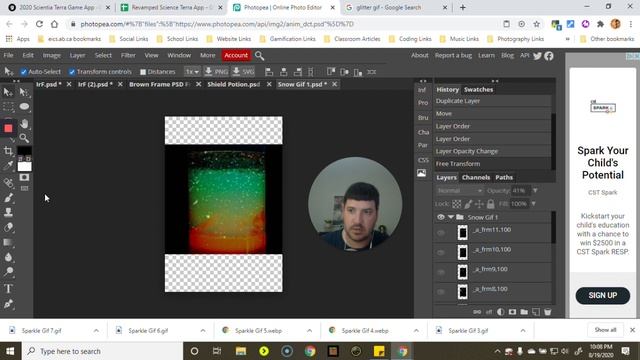Click the trash icon to delete layer
The width and height of the screenshot is (640, 360).
click(x=547, y=312)
